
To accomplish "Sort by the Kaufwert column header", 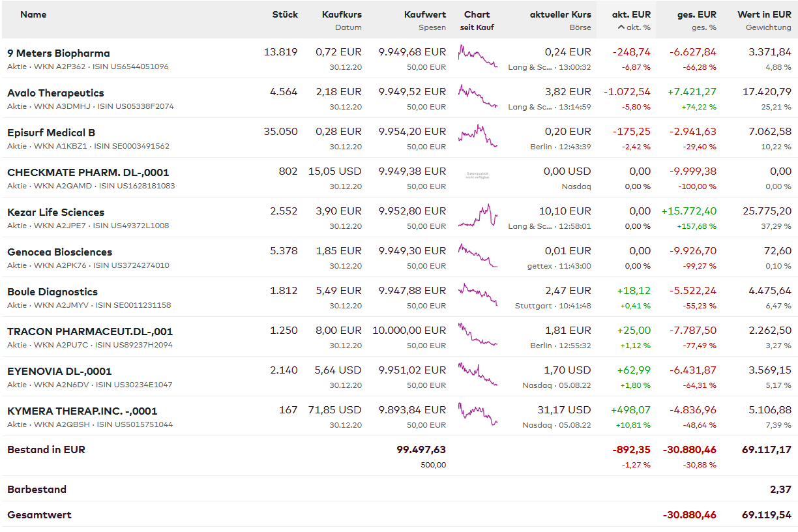I will tap(425, 14).
